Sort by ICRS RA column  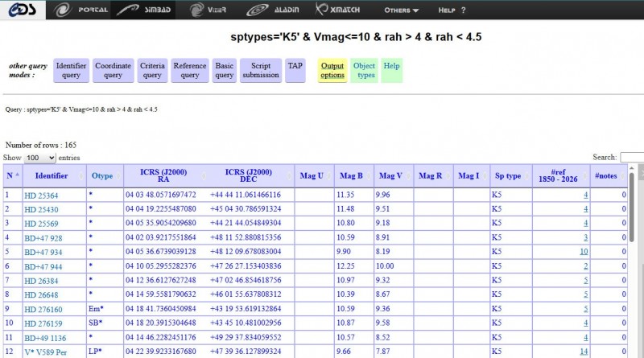tap(167, 175)
